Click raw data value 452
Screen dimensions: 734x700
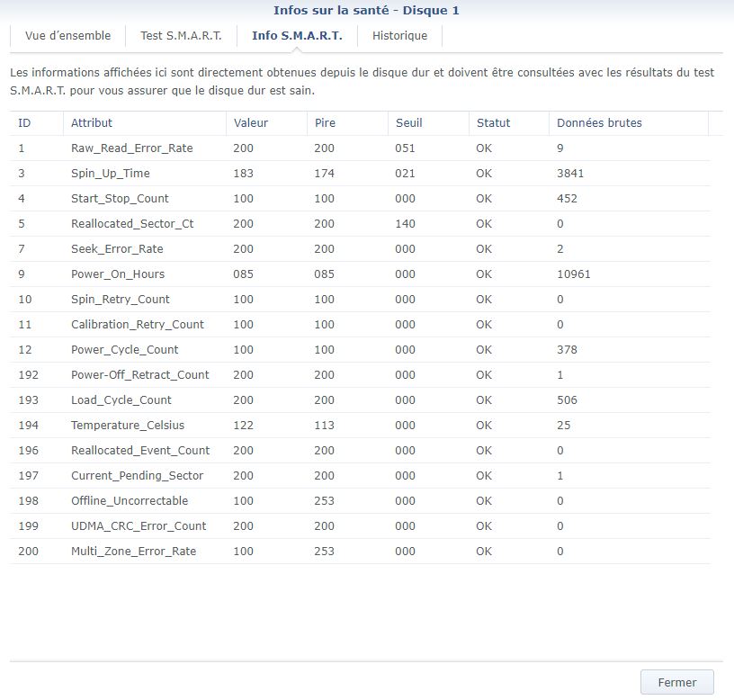(x=567, y=199)
